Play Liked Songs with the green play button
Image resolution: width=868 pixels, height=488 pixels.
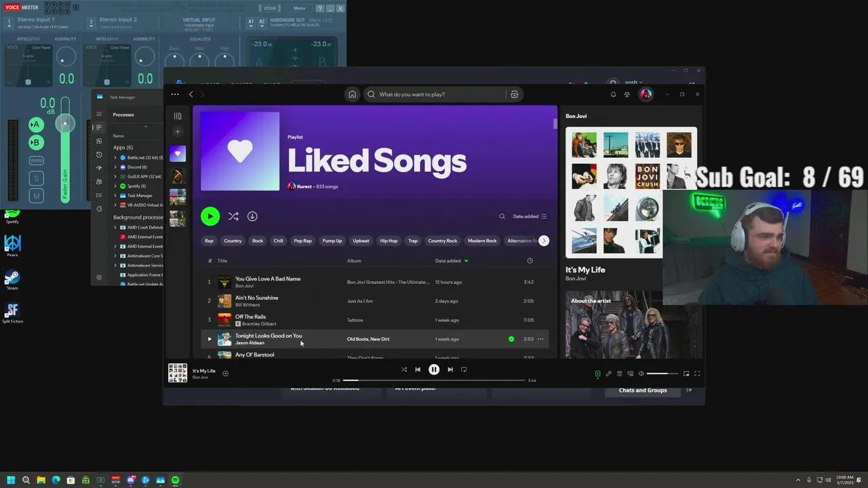(210, 216)
